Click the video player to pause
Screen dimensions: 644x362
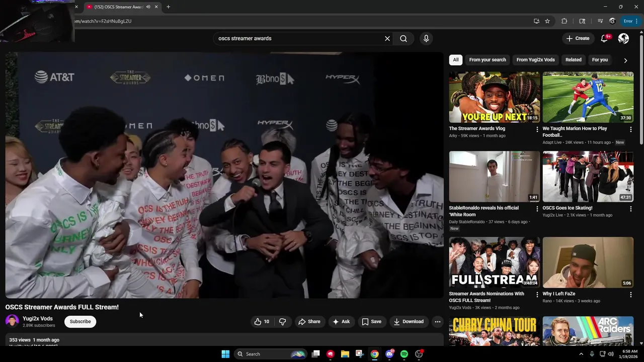(x=224, y=175)
